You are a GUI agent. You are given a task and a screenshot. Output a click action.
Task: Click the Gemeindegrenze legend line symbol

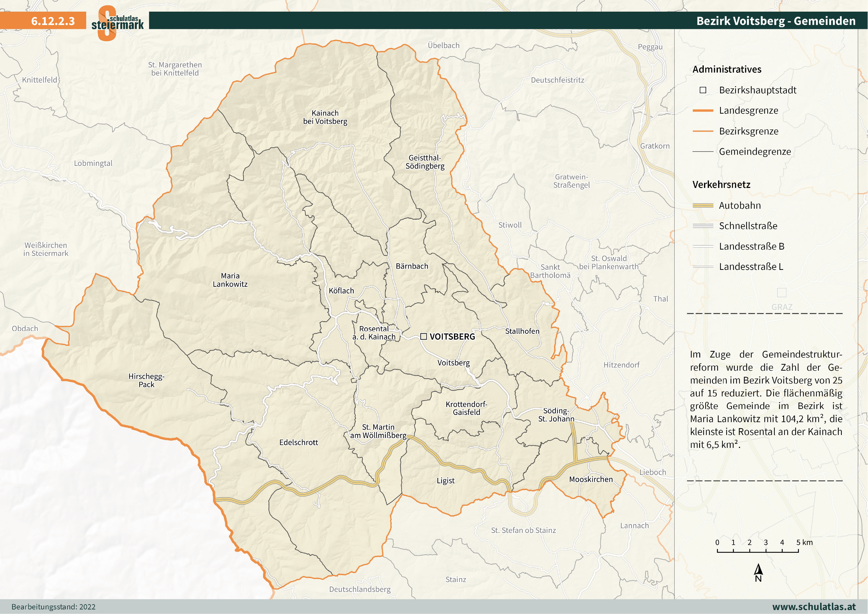[x=703, y=152]
